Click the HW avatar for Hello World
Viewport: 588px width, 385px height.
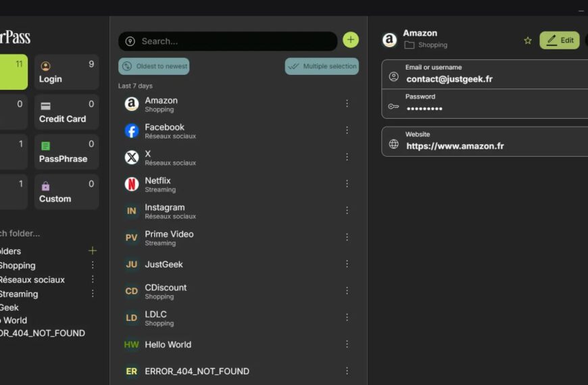click(x=132, y=344)
